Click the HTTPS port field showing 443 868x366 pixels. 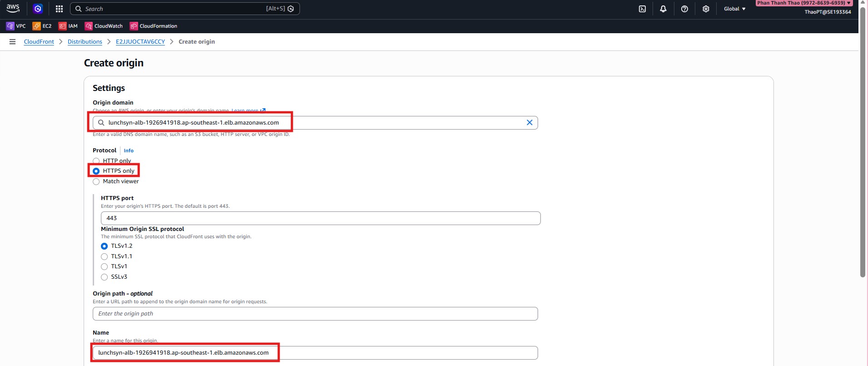click(x=321, y=218)
